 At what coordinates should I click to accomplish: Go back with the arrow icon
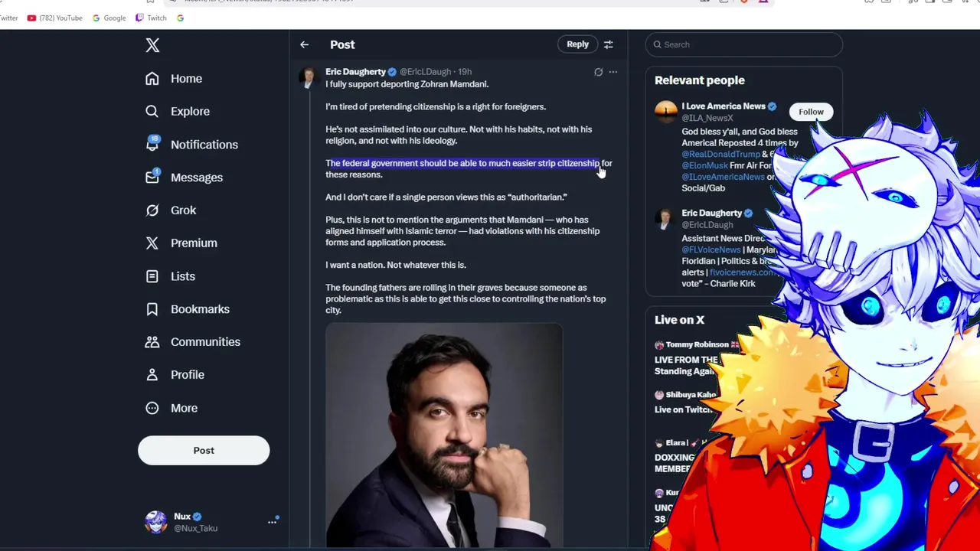click(305, 45)
